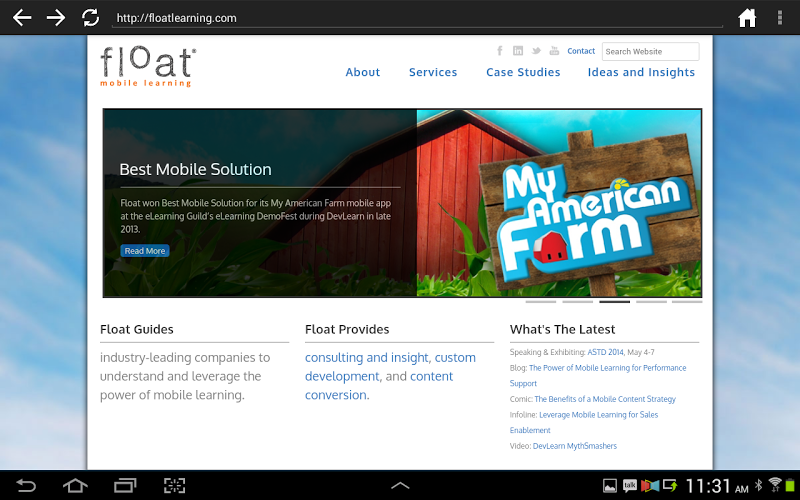This screenshot has height=500, width=800.
Task: Open the ASTD 2014 link
Action: pos(605,352)
